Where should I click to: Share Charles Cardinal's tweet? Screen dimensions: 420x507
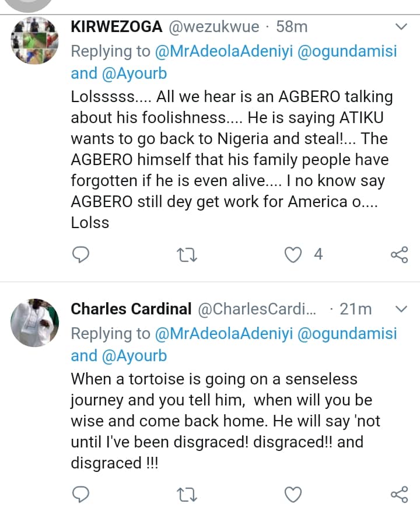click(399, 495)
